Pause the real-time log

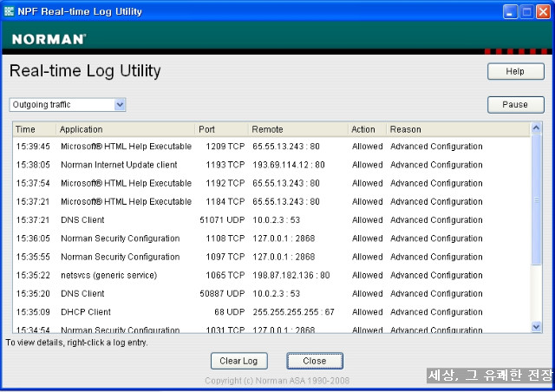(x=516, y=105)
